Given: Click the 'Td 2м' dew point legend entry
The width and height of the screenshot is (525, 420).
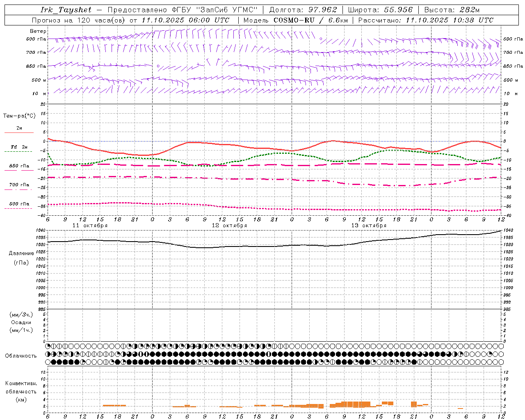Looking at the screenshot, I should pos(19,147).
